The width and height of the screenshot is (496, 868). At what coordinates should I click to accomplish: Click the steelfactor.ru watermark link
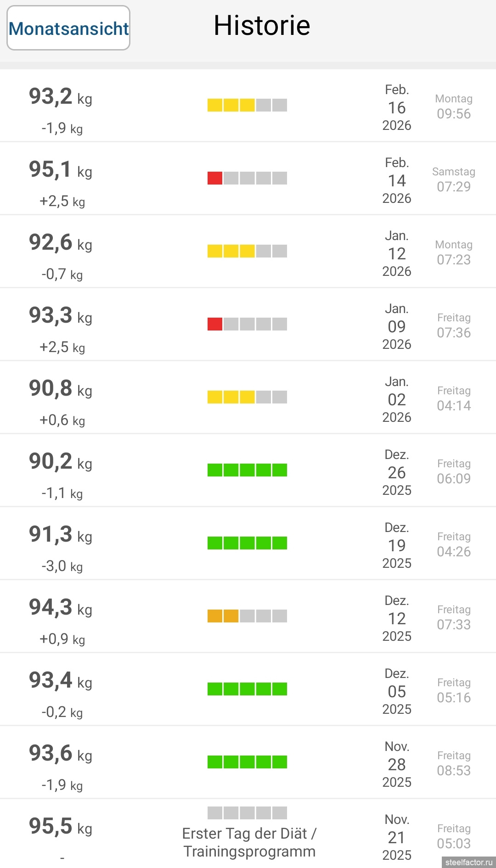click(x=468, y=862)
